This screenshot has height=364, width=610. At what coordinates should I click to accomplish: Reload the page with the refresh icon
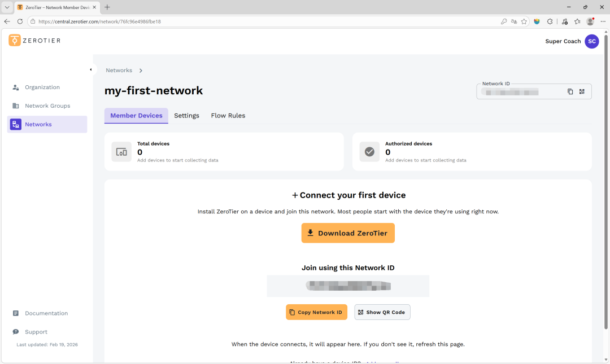20,21
